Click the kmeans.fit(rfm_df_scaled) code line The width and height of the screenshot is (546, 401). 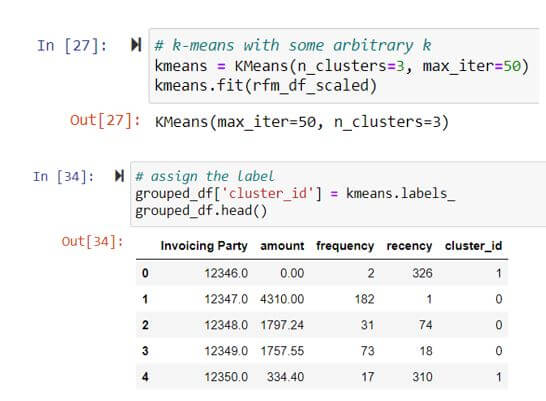click(x=265, y=86)
